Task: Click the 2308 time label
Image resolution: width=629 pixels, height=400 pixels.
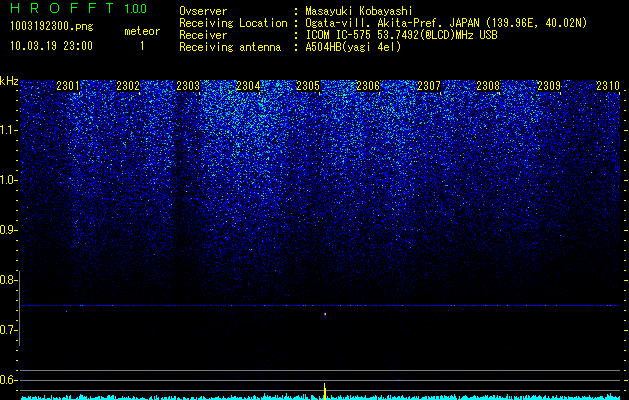Action: [488, 86]
